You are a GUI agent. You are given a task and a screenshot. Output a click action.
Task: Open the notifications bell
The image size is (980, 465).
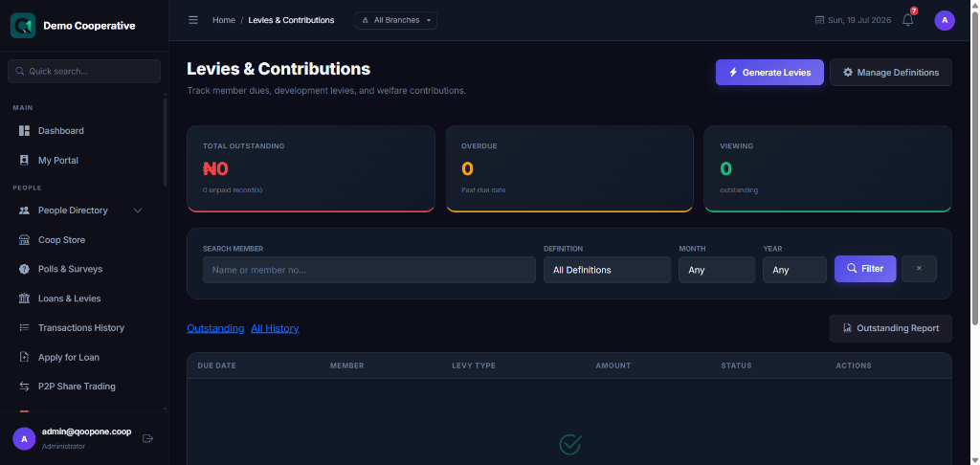(907, 20)
